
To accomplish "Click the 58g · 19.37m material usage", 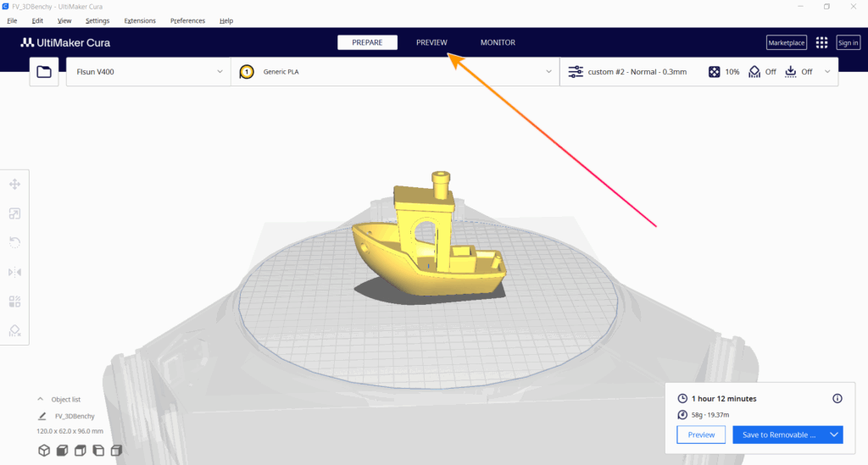I will tap(710, 415).
